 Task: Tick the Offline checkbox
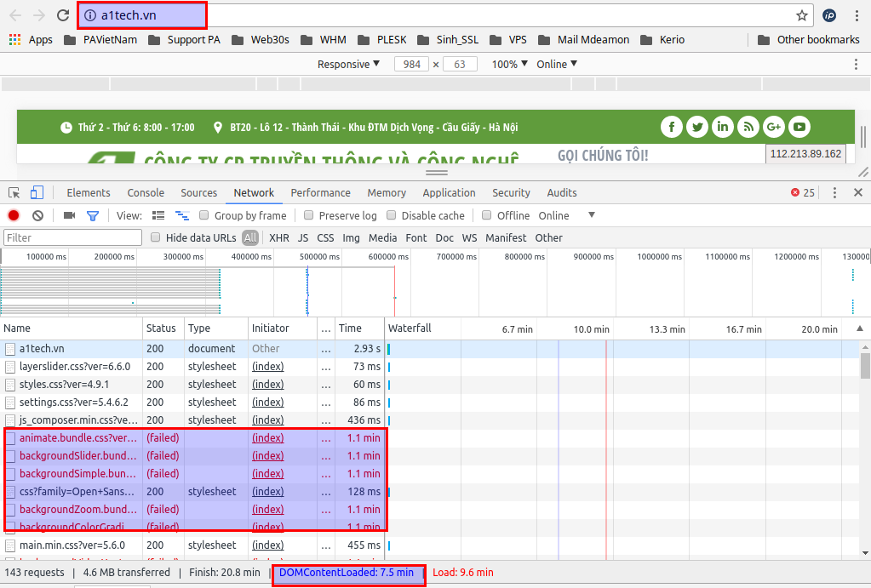tap(487, 215)
